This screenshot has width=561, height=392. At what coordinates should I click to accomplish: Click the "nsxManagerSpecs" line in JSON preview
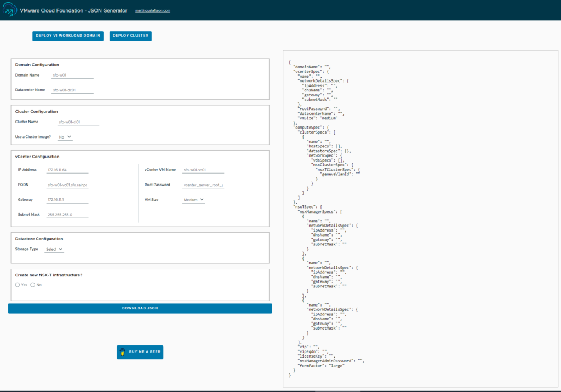tap(320, 212)
